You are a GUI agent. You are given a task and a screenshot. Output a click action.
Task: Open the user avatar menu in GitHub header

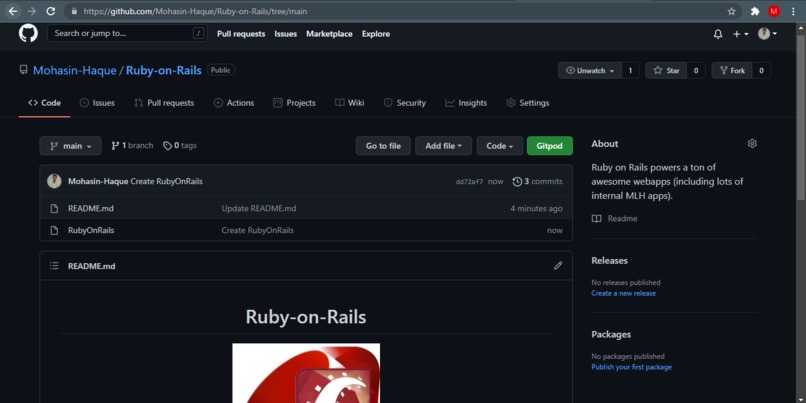pyautogui.click(x=767, y=34)
